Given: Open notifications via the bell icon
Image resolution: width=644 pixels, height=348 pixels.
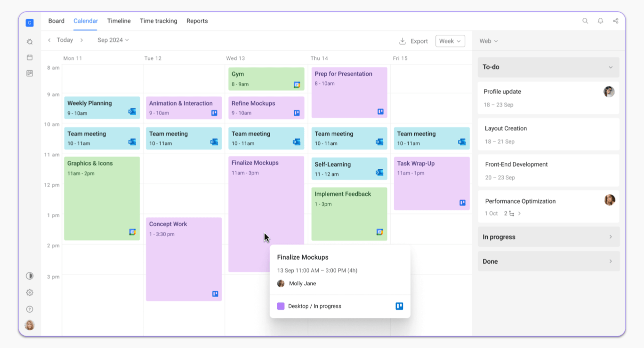Looking at the screenshot, I should pos(600,21).
